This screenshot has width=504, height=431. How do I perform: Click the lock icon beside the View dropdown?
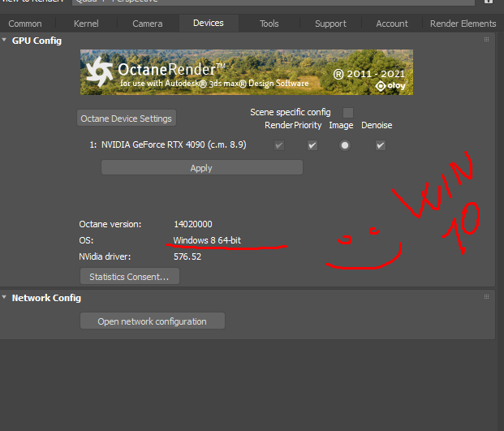coord(489,2)
